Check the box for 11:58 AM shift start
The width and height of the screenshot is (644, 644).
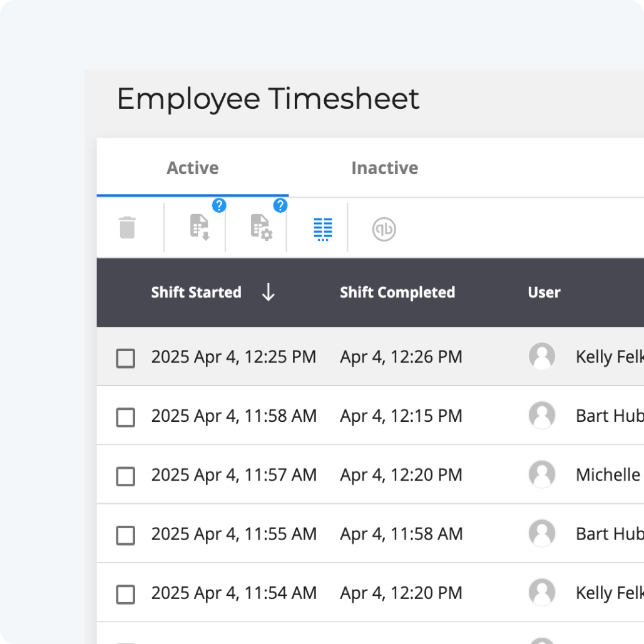pos(125,417)
